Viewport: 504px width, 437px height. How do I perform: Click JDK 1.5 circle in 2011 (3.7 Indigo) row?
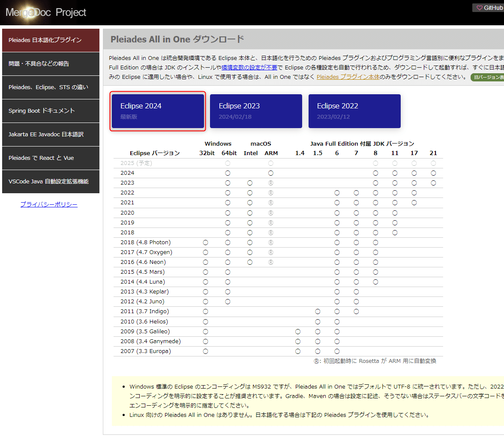coord(318,311)
